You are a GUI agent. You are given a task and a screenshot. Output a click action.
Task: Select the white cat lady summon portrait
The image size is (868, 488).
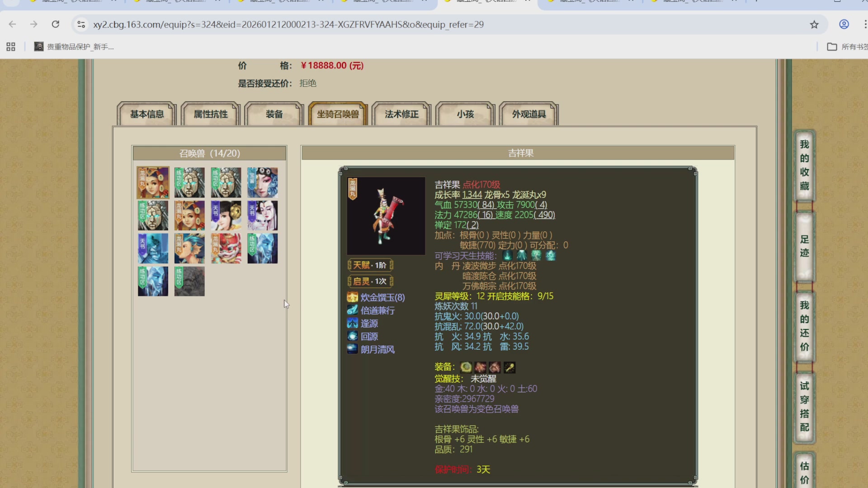[x=263, y=216]
